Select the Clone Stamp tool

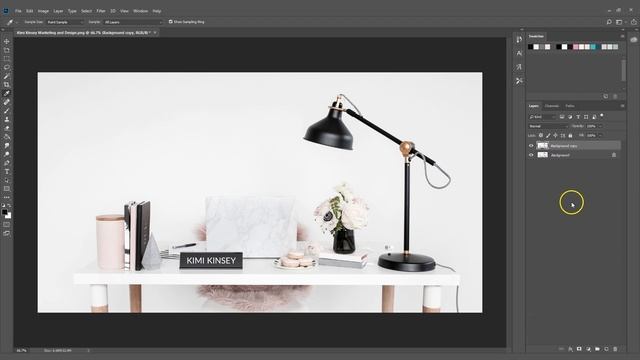click(x=7, y=120)
